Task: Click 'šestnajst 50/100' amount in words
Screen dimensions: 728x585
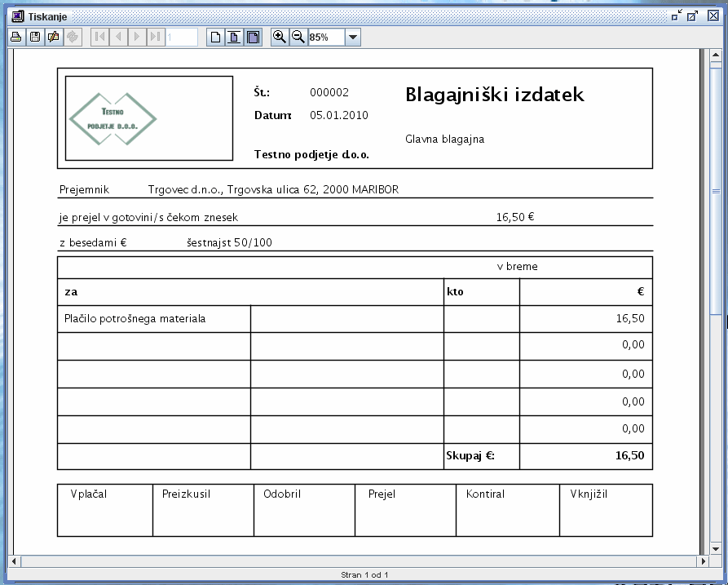Action: click(229, 242)
